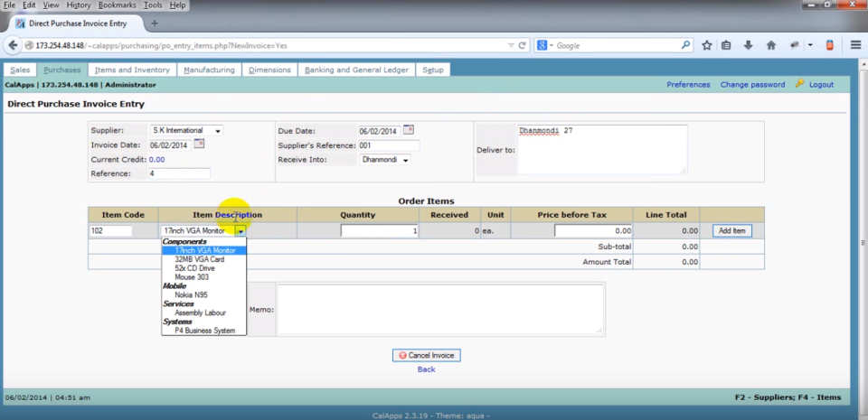Open the History menu
The image size is (868, 420).
(79, 5)
